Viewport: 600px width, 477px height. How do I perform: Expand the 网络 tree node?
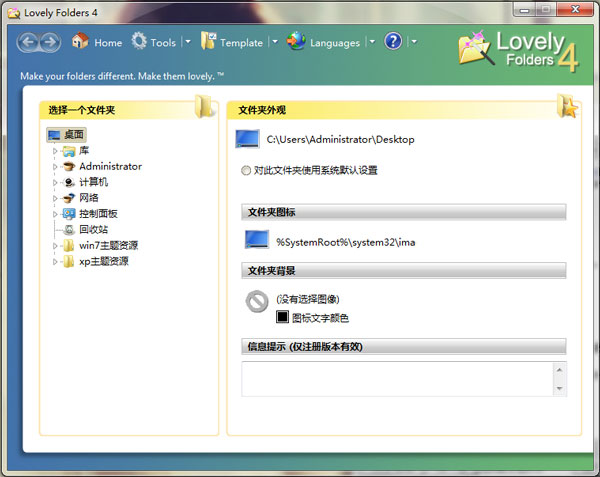[55, 199]
